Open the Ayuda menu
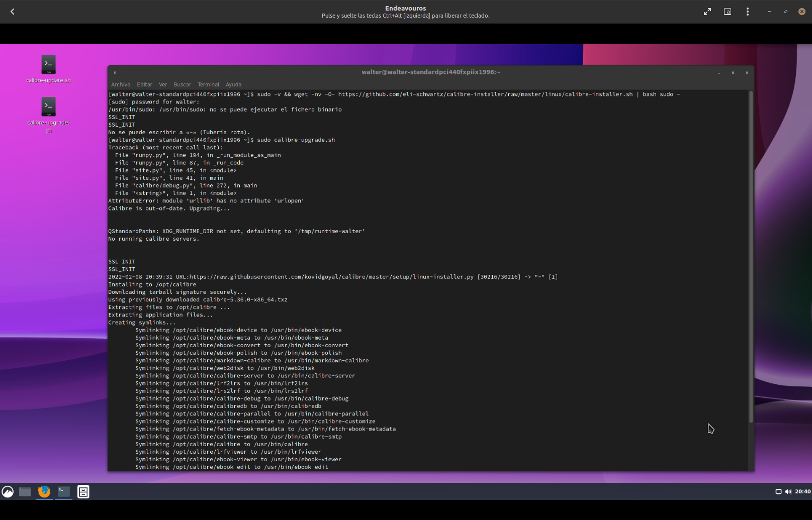Image resolution: width=812 pixels, height=520 pixels. pyautogui.click(x=233, y=84)
